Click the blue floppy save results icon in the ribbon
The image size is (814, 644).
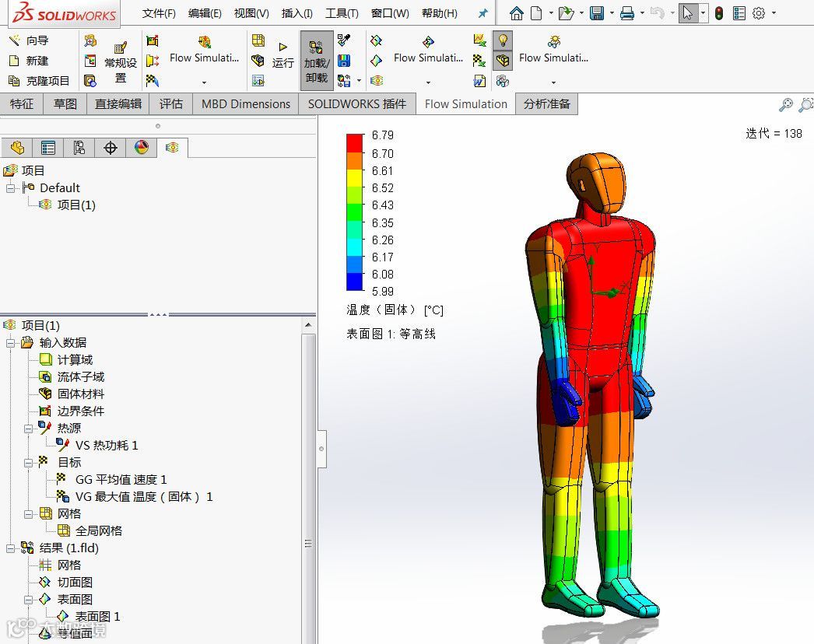tap(344, 61)
